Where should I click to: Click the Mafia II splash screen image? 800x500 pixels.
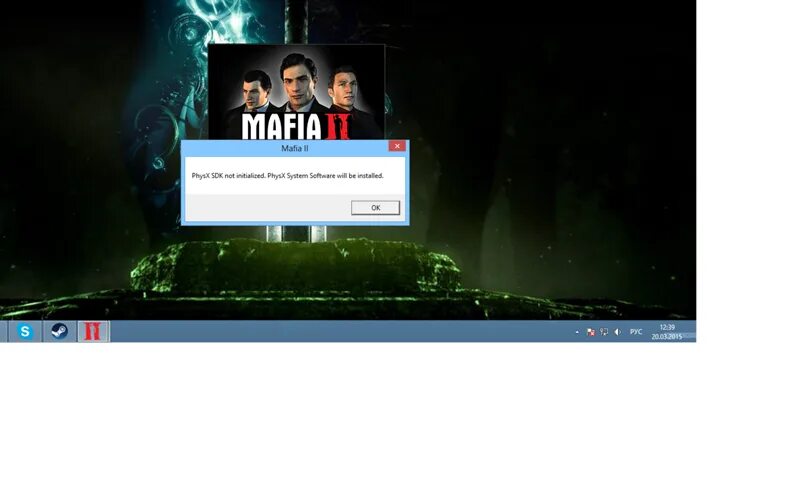(x=296, y=92)
